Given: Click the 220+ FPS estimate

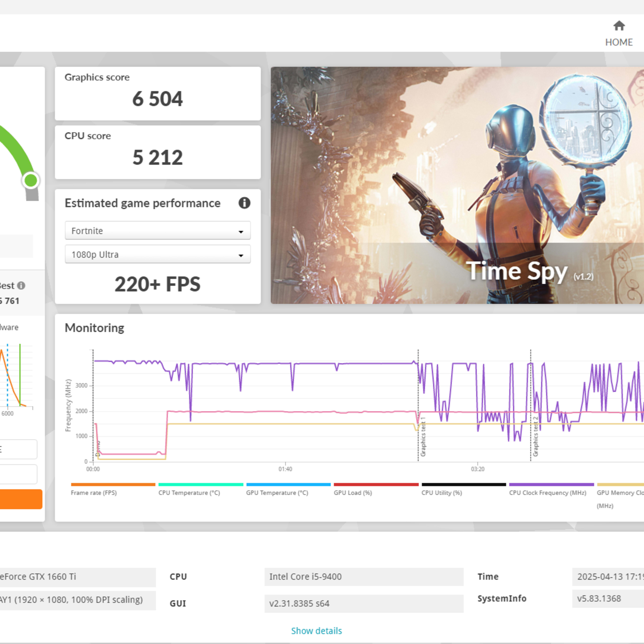Looking at the screenshot, I should [x=158, y=284].
